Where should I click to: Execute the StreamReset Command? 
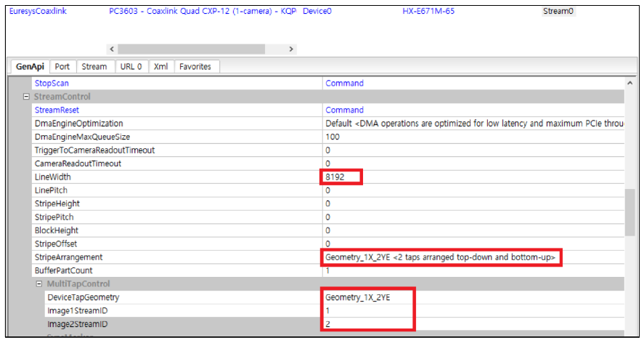click(x=345, y=110)
